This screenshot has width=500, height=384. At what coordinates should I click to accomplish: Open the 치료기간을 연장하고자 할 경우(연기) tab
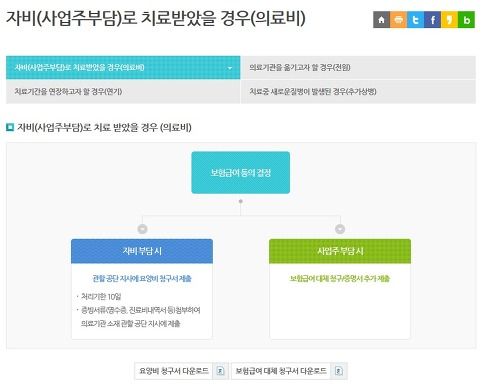pos(123,92)
